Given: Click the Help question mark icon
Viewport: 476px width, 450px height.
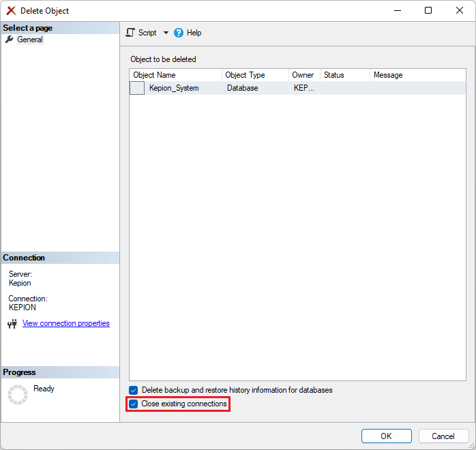Looking at the screenshot, I should (x=179, y=33).
